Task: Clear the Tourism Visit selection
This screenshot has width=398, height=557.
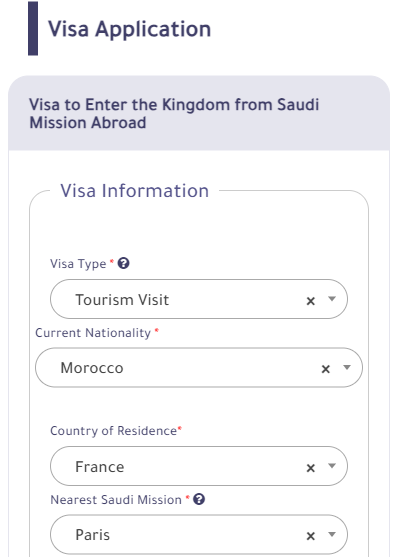Action: tap(311, 301)
